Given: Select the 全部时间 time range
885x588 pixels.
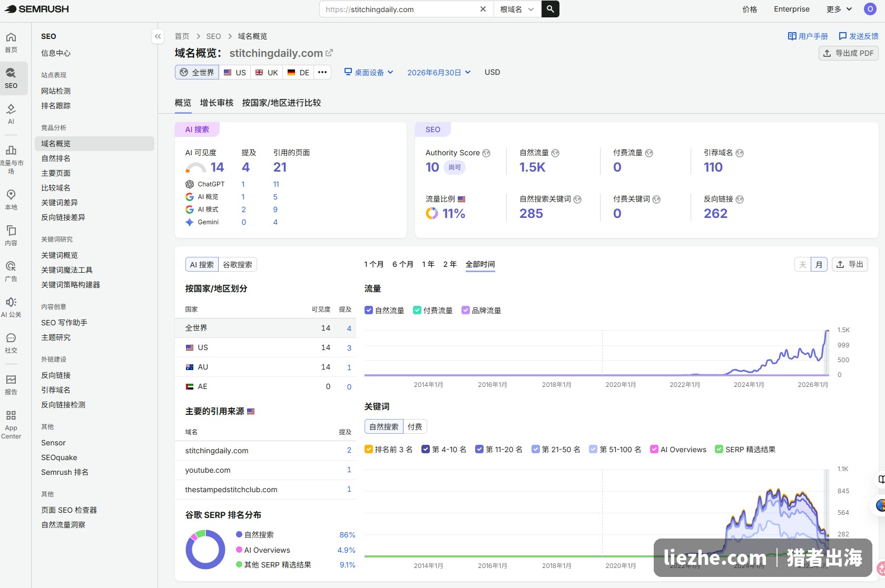Looking at the screenshot, I should coord(480,264).
